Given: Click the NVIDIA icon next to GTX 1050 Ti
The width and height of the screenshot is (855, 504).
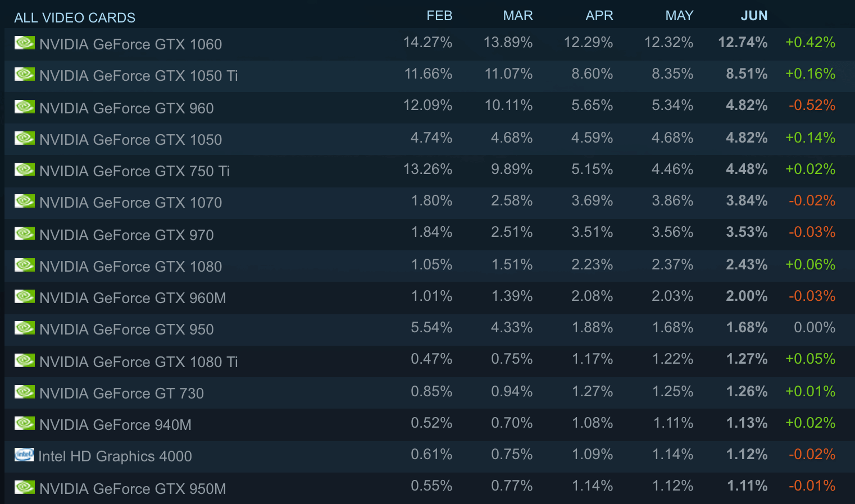Looking at the screenshot, I should point(25,74).
